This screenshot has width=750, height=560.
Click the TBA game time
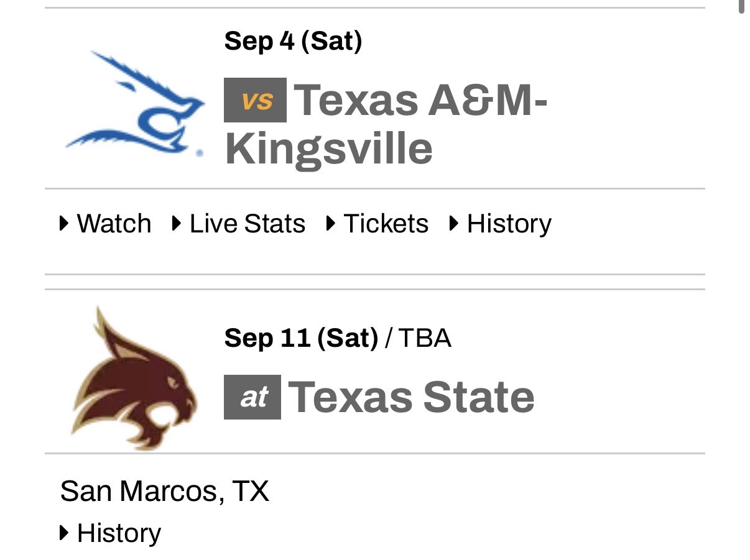click(425, 339)
